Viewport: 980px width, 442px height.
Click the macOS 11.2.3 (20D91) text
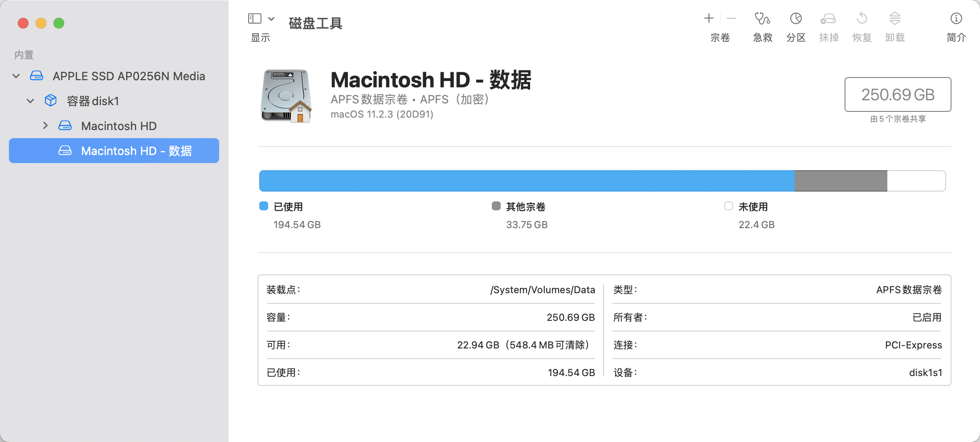coord(382,115)
